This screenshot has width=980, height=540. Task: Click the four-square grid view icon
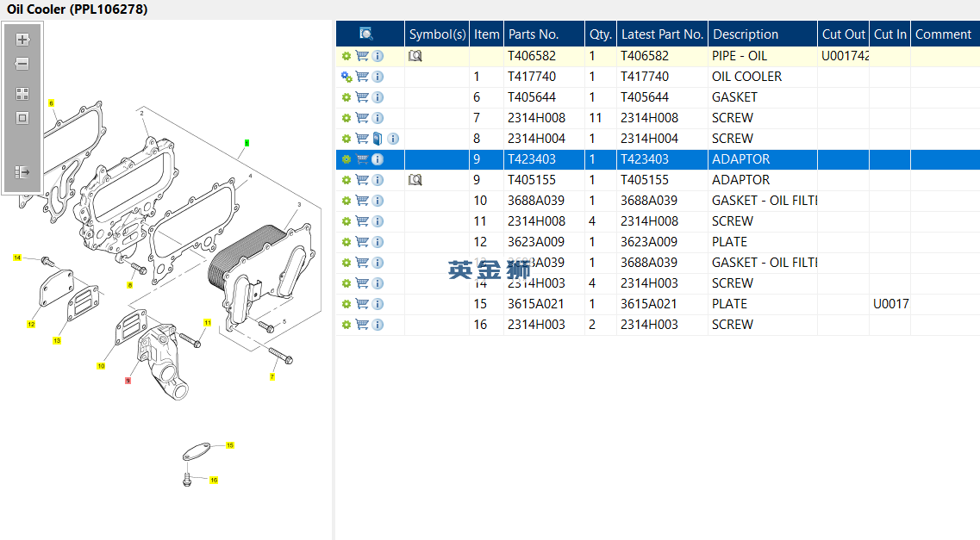22,94
